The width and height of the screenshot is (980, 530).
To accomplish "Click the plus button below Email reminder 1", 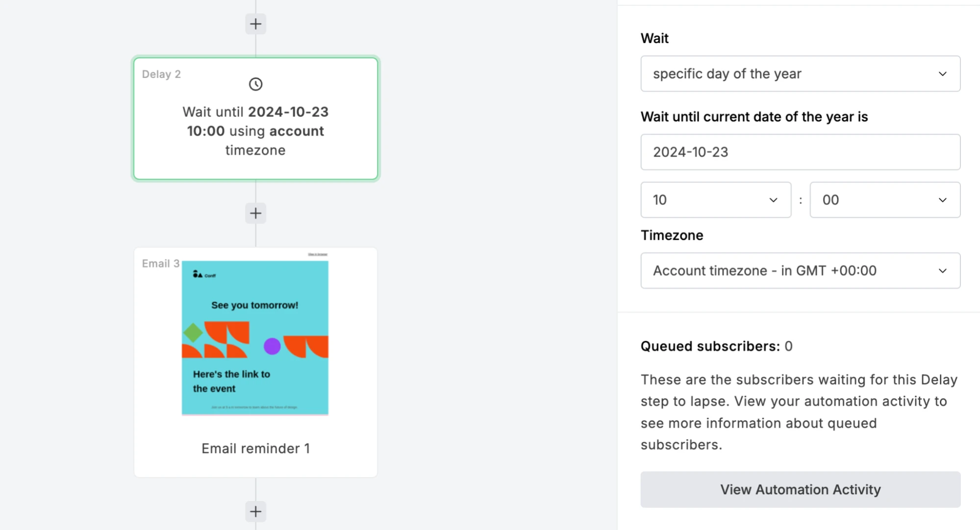I will pyautogui.click(x=255, y=511).
